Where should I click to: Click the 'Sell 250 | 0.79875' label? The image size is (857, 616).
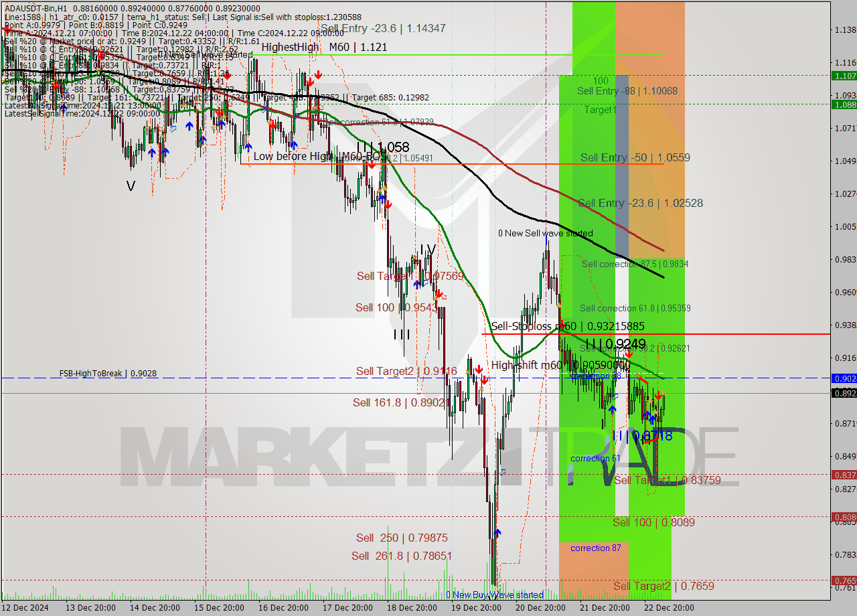point(402,538)
